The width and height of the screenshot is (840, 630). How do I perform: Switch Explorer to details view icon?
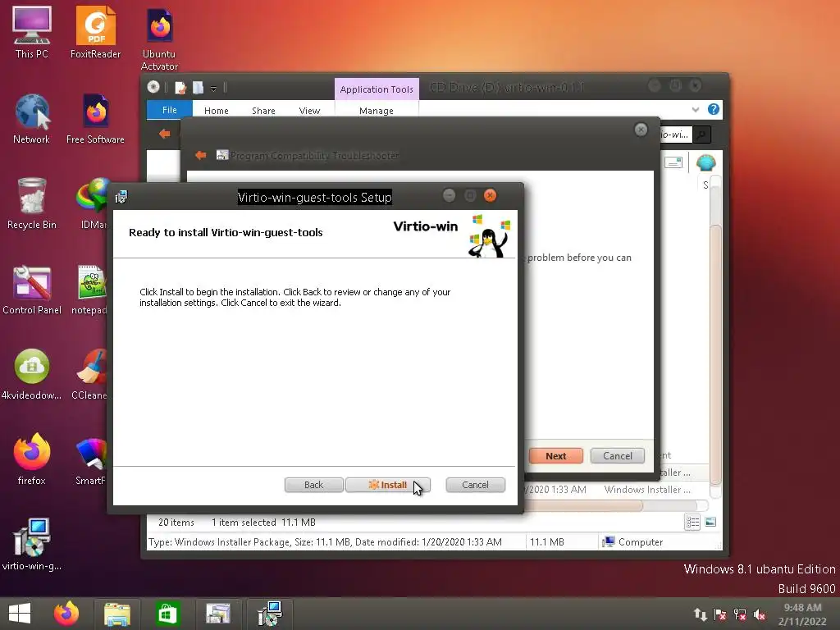(x=692, y=522)
